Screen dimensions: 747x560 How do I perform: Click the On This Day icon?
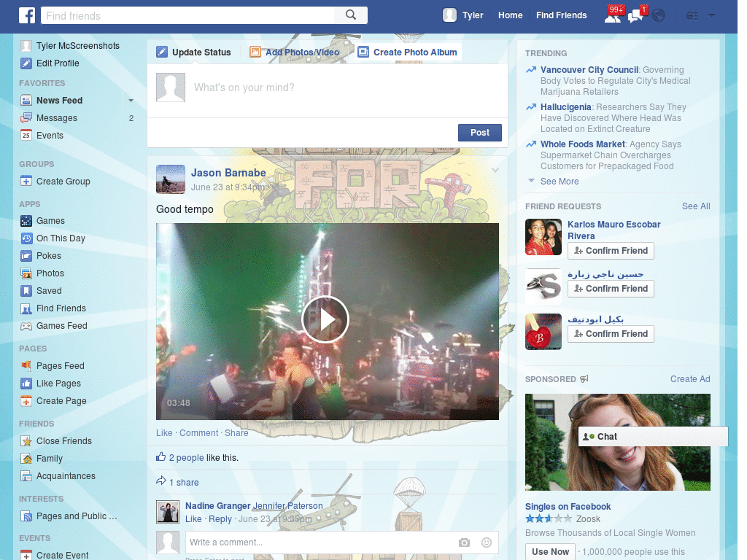[26, 238]
